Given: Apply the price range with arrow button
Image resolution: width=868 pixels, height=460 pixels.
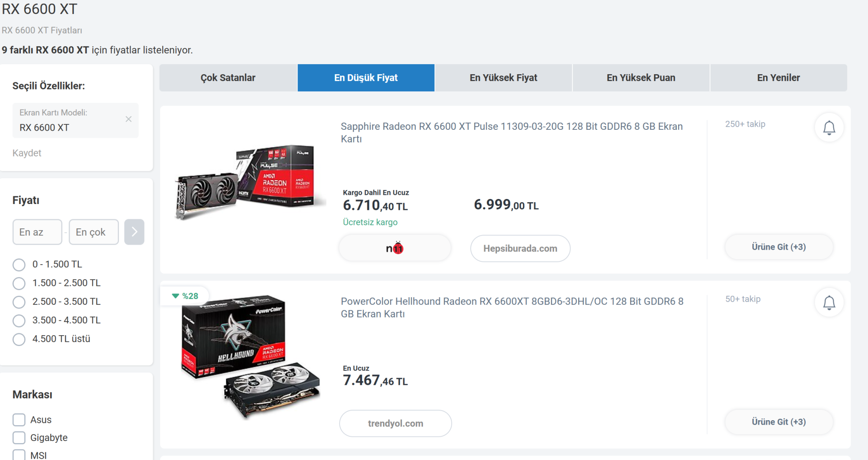Looking at the screenshot, I should click(134, 232).
